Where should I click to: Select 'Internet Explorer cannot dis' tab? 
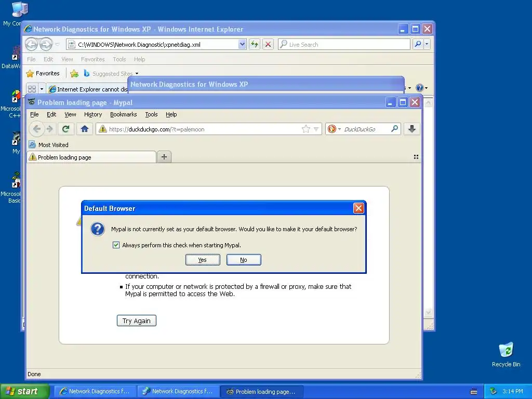(88, 89)
